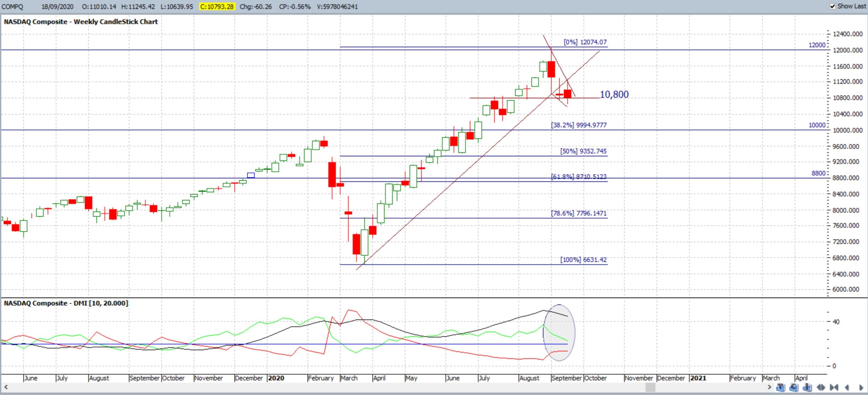Click the COMPQ ticker symbol
The width and height of the screenshot is (868, 395).
point(12,7)
